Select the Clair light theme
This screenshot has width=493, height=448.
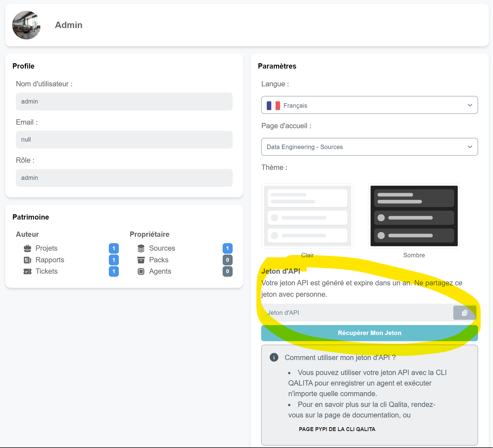307,216
